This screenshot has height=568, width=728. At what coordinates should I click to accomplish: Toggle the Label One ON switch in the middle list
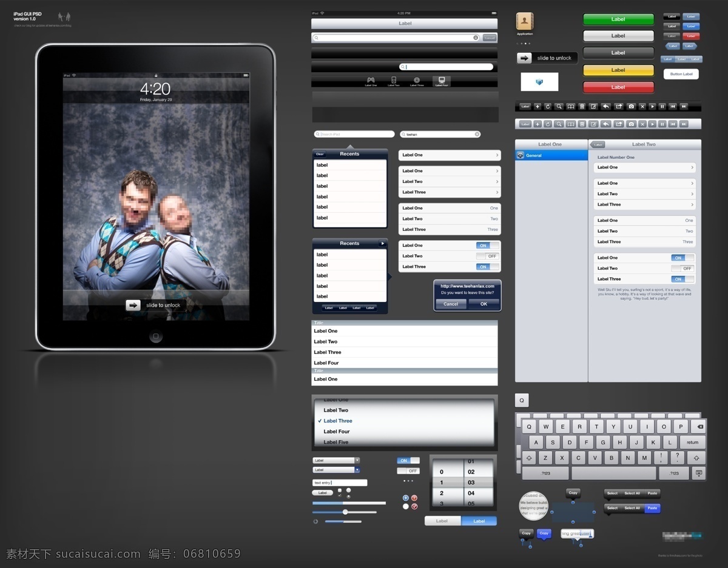click(x=488, y=246)
